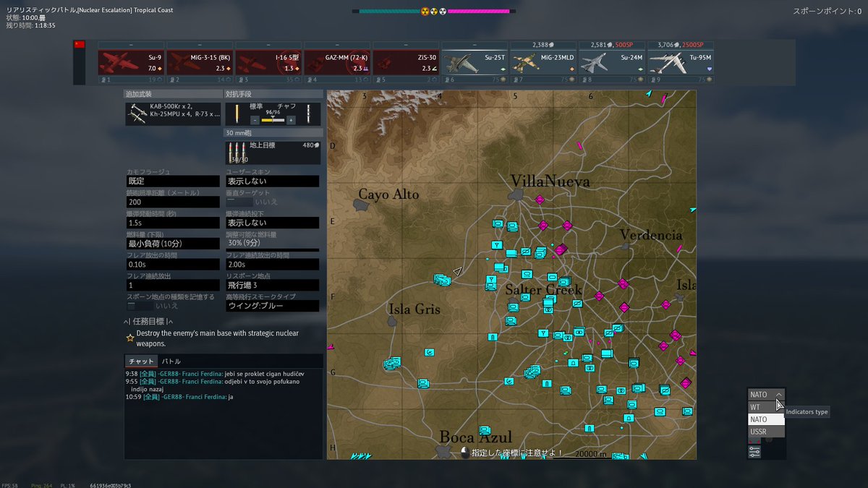
Task: Adjust the flare/chaff 96/96 ratio slider
Action: tap(273, 119)
